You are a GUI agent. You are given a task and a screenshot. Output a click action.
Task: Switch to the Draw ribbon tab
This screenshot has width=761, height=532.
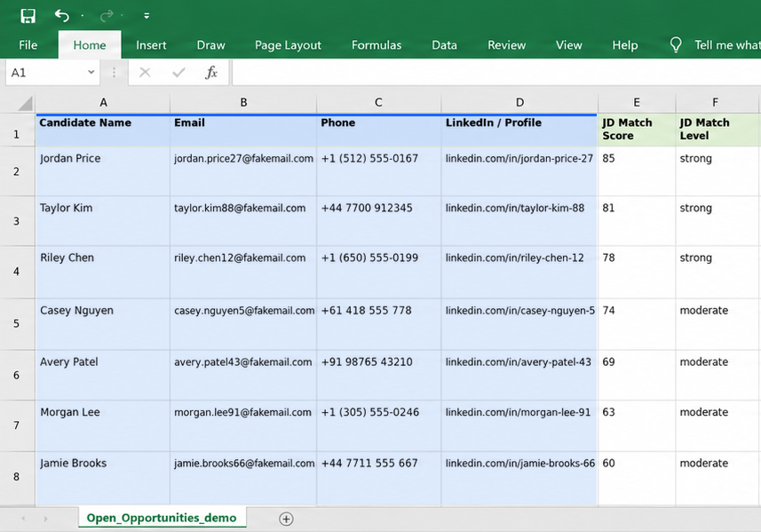[211, 45]
